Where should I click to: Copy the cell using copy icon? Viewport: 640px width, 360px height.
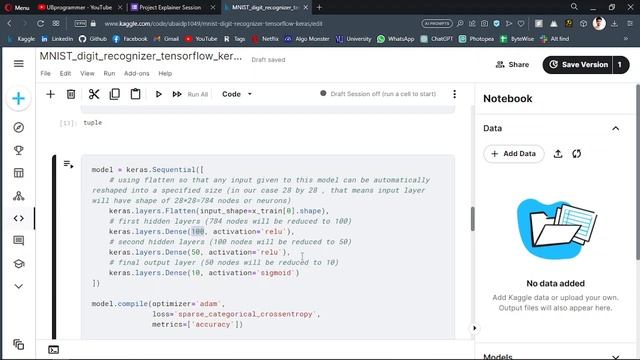(x=115, y=94)
